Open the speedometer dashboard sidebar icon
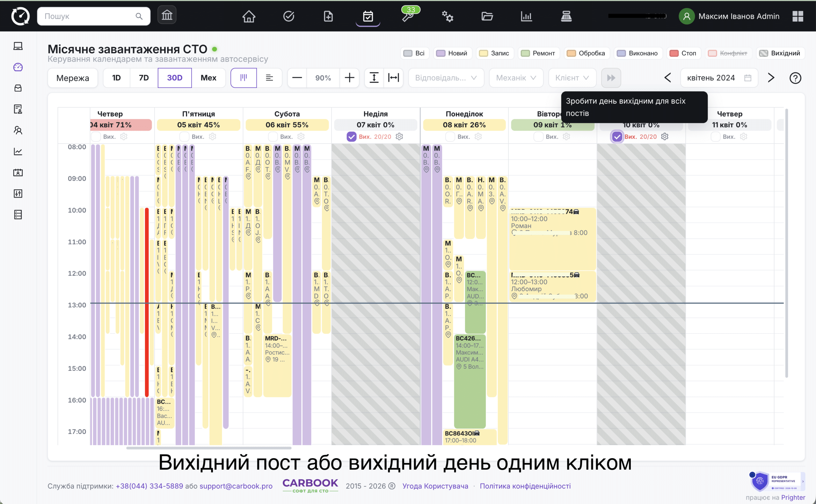816x504 pixels. [x=18, y=67]
